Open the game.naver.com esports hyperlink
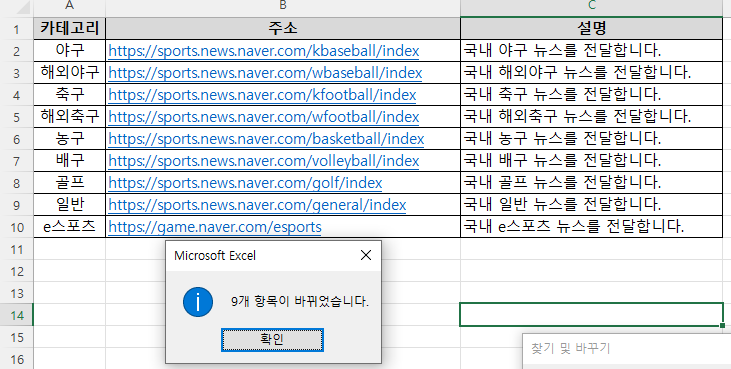This screenshot has height=369, width=731. coord(214,227)
